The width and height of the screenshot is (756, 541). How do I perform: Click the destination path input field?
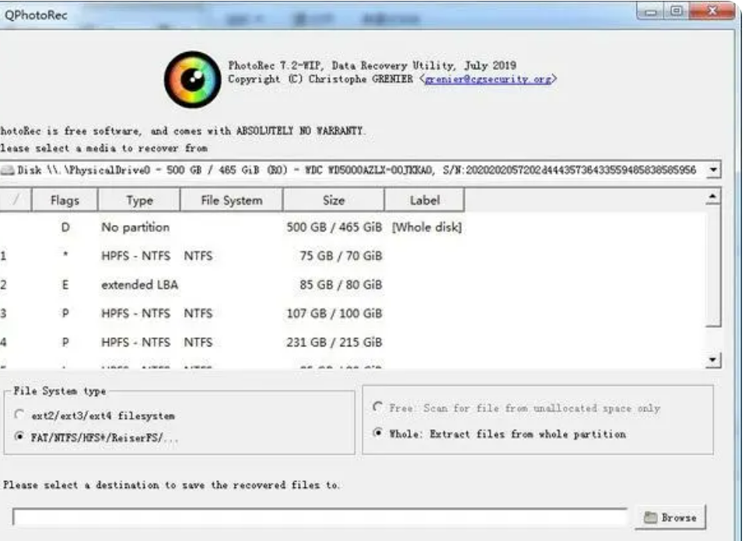[x=319, y=518]
